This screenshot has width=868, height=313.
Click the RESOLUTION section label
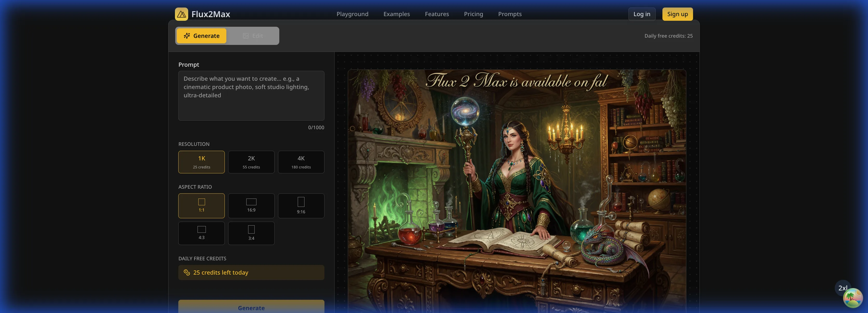194,144
